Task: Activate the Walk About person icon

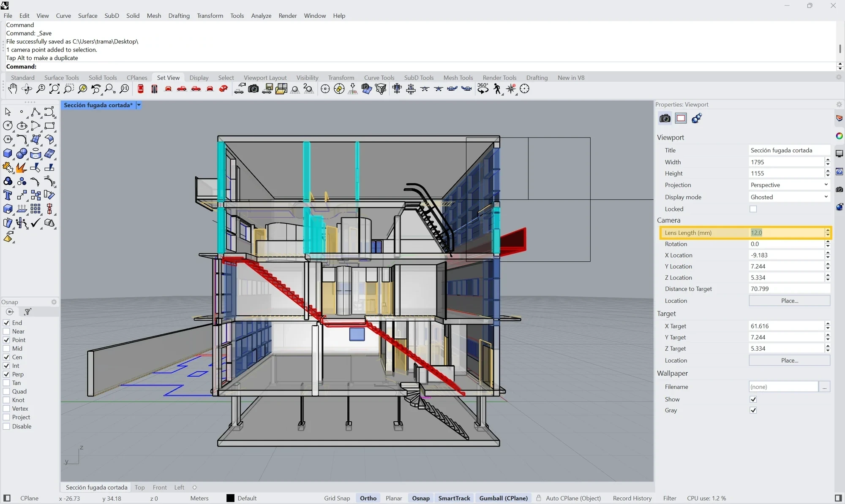Action: [x=497, y=89]
